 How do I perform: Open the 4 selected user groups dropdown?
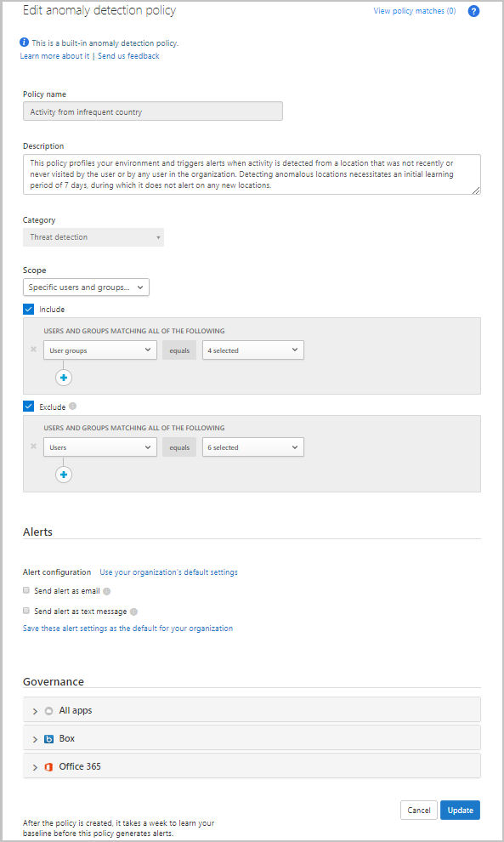[252, 350]
